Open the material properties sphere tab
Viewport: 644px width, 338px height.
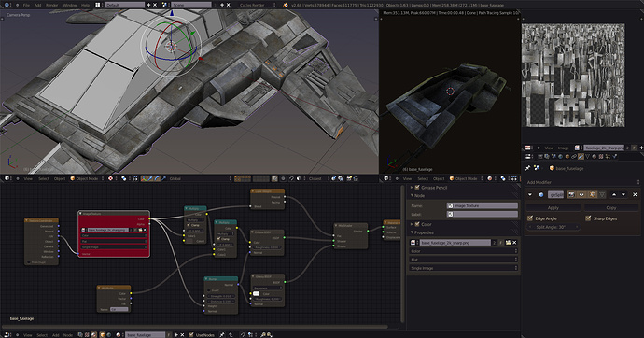click(595, 157)
